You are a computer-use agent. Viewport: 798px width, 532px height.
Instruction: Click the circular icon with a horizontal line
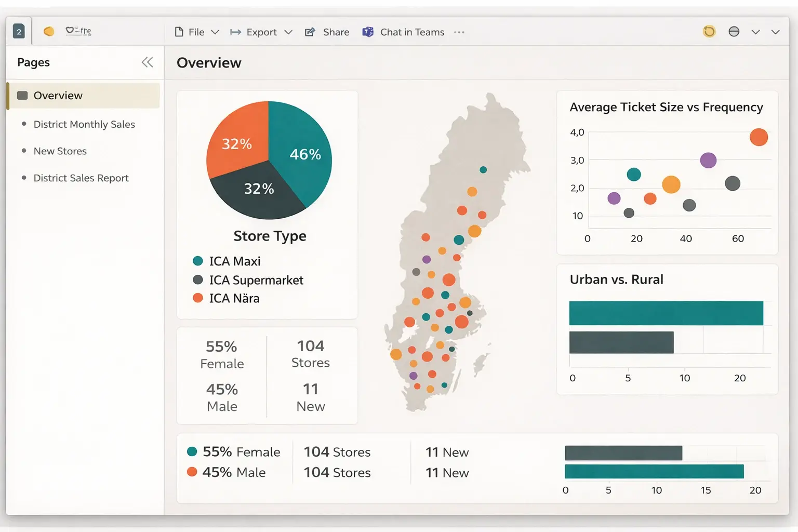point(734,32)
